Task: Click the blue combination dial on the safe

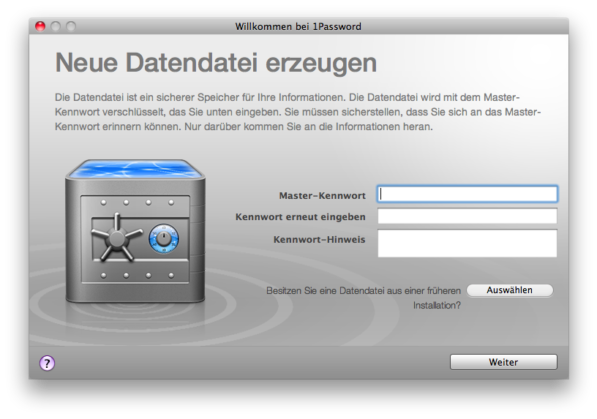Action: [x=164, y=239]
